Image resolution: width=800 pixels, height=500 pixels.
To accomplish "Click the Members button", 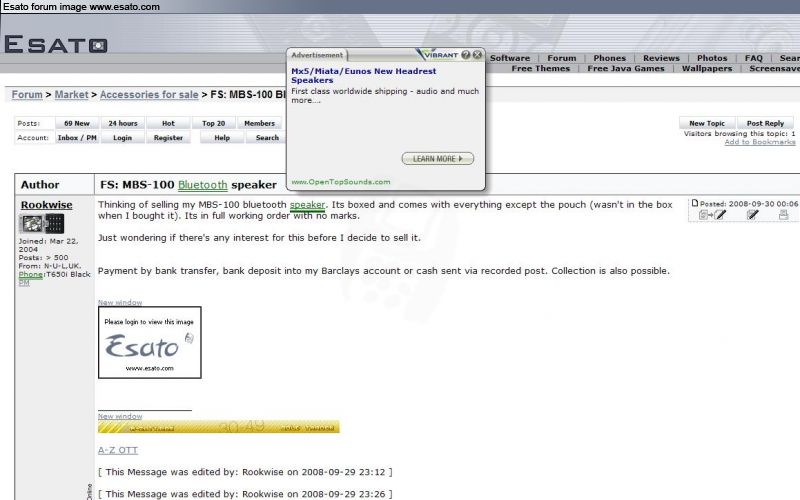I will point(259,123).
